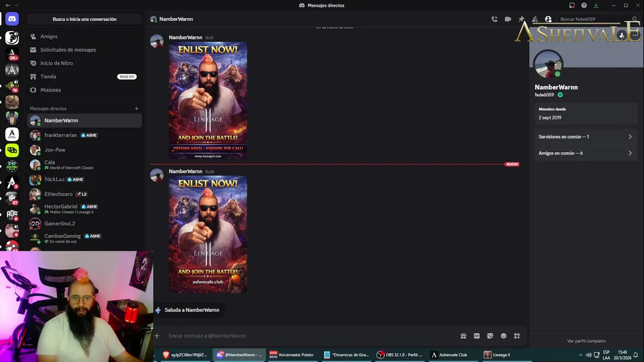Click Ver perfil completo
This screenshot has height=362, width=644.
click(x=586, y=341)
